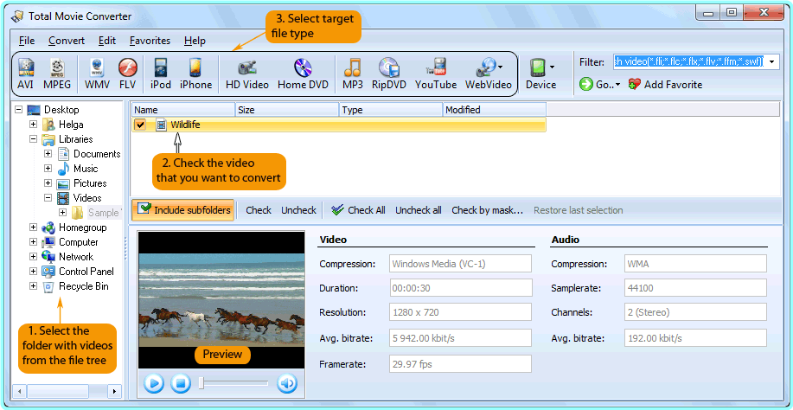
Task: Convert for iPod device
Action: coord(160,74)
